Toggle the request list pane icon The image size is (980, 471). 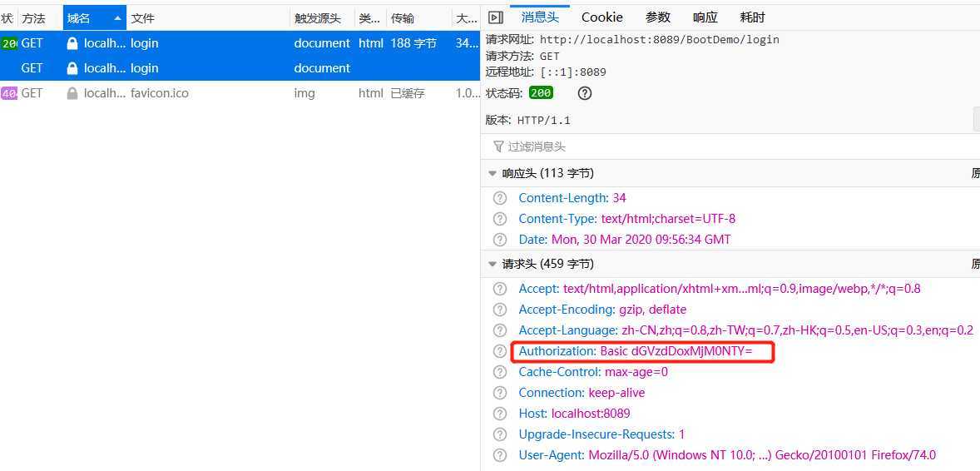pyautogui.click(x=496, y=17)
